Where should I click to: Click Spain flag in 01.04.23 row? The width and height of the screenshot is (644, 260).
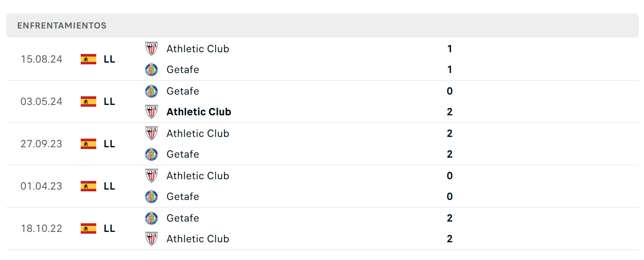(88, 186)
